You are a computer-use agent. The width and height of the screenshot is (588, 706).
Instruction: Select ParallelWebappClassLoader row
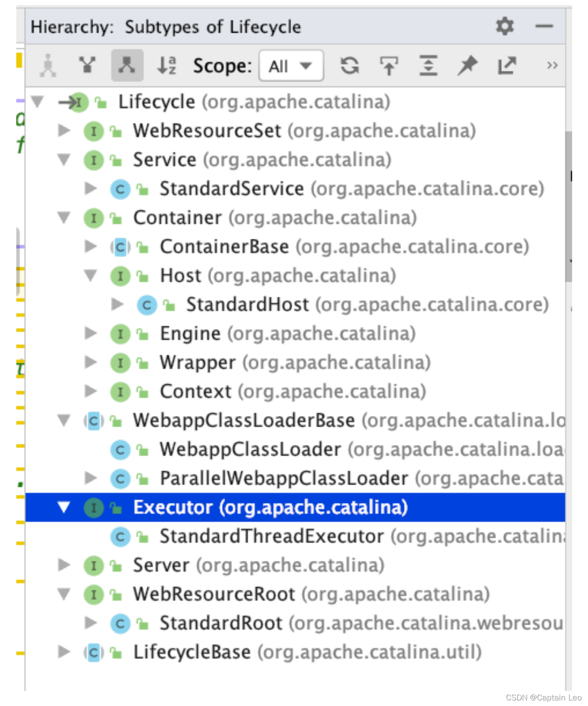[295, 478]
